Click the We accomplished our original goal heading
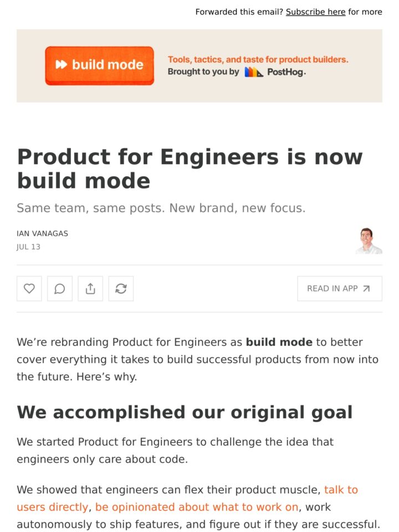This screenshot has height=532, width=399. point(185,412)
